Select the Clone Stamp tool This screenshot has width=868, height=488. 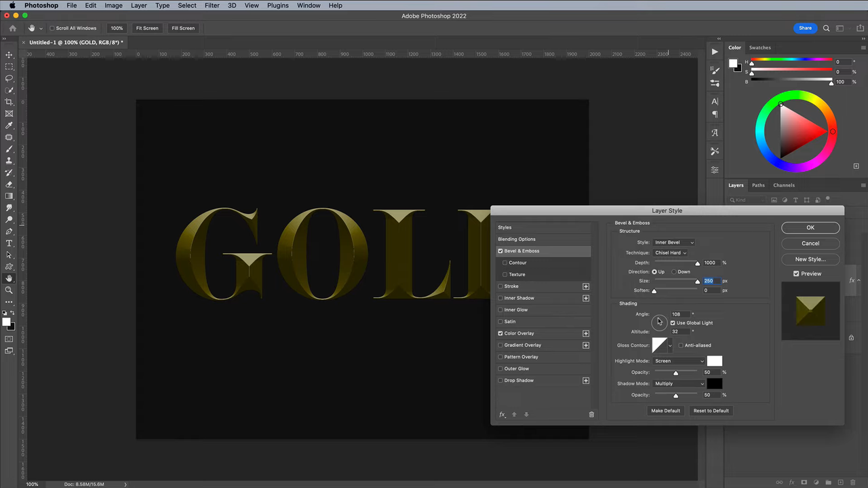[x=9, y=161]
